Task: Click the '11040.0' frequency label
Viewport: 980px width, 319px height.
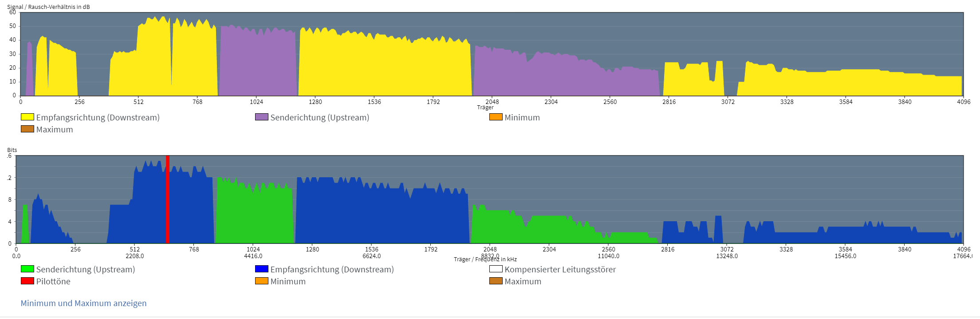Action: (609, 256)
